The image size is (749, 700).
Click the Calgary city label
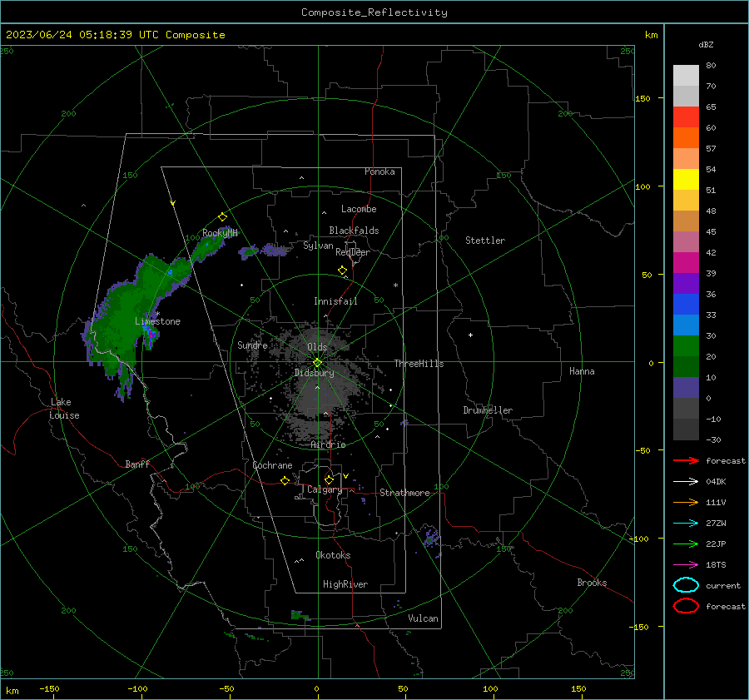pyautogui.click(x=325, y=489)
